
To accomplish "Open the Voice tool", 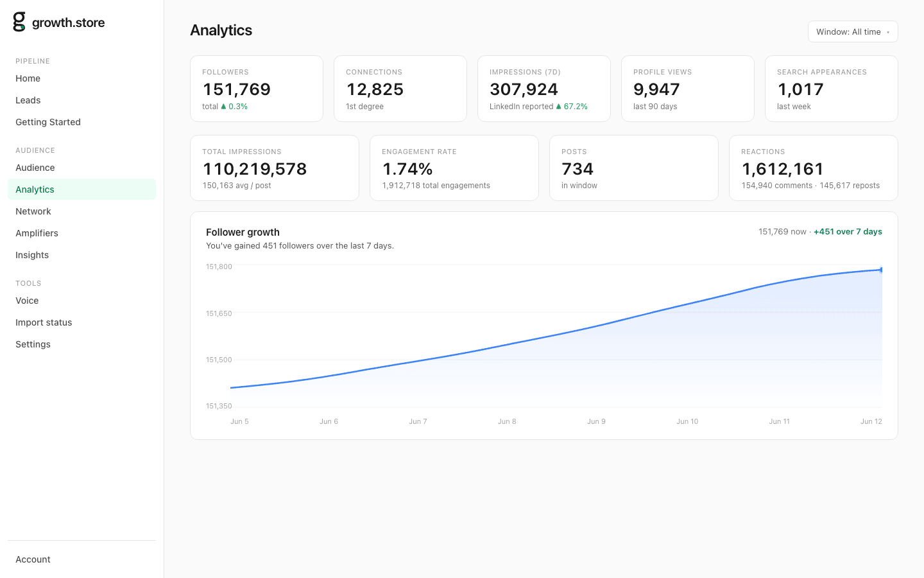I will tap(81, 301).
